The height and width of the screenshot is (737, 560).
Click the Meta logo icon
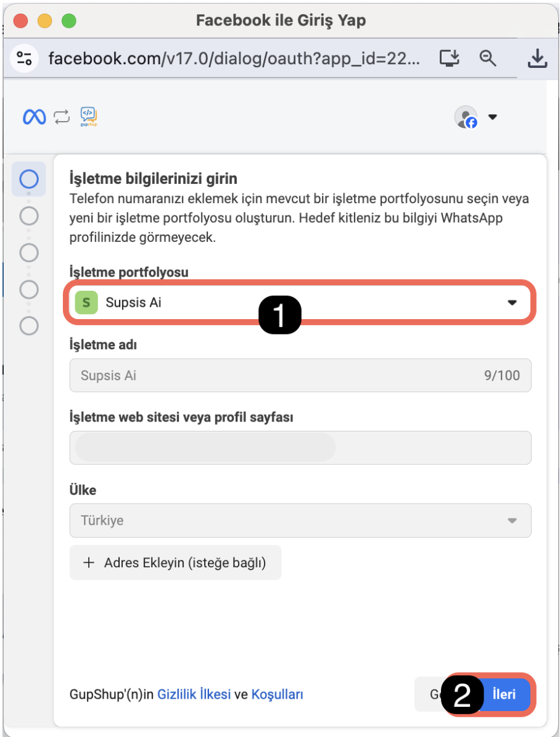click(x=35, y=117)
